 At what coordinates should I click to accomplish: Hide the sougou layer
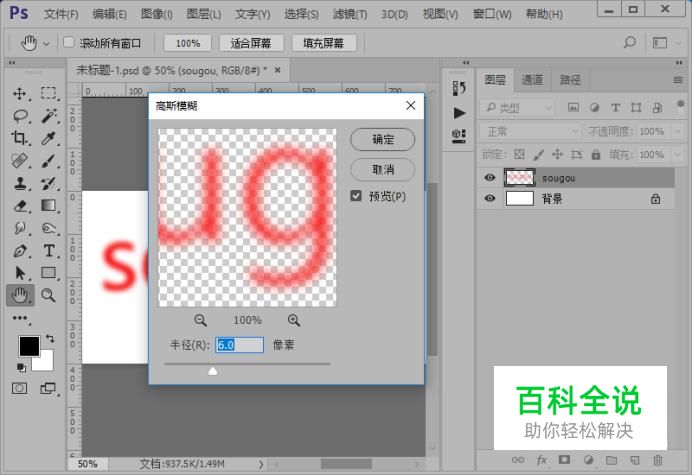click(489, 177)
